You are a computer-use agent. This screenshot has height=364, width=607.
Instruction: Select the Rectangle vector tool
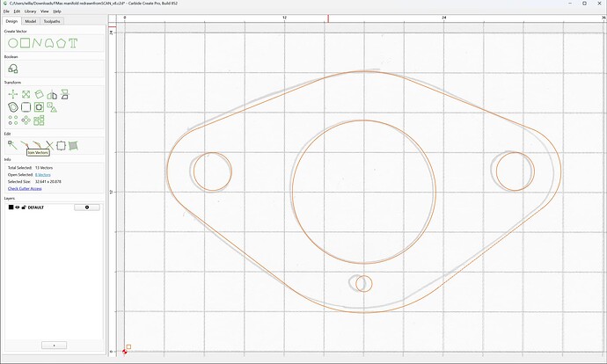coord(26,43)
